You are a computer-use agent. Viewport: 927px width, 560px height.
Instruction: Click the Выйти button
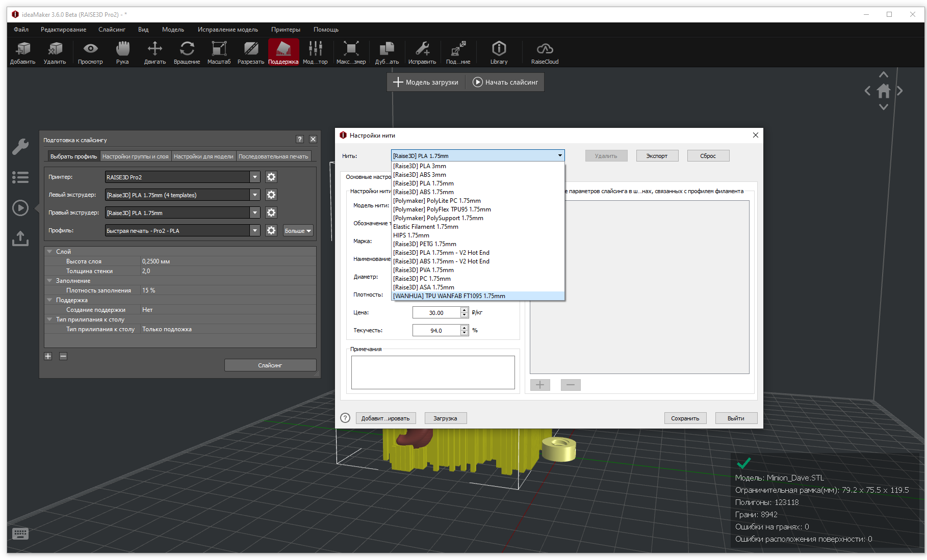tap(736, 418)
